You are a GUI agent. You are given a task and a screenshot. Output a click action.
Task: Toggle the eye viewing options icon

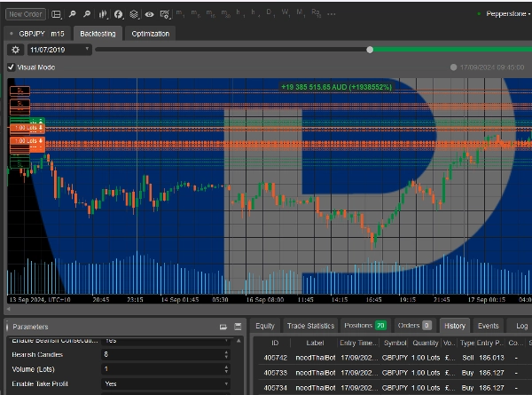(x=149, y=14)
